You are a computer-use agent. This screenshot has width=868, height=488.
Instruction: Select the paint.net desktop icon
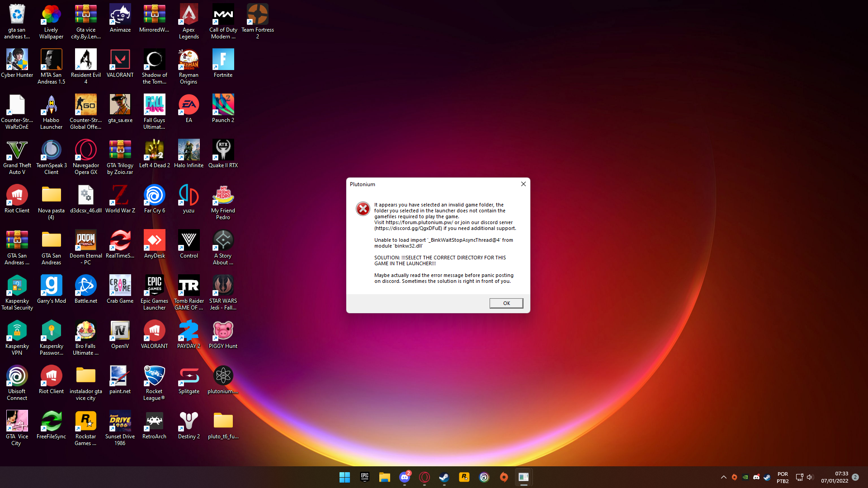pyautogui.click(x=120, y=380)
